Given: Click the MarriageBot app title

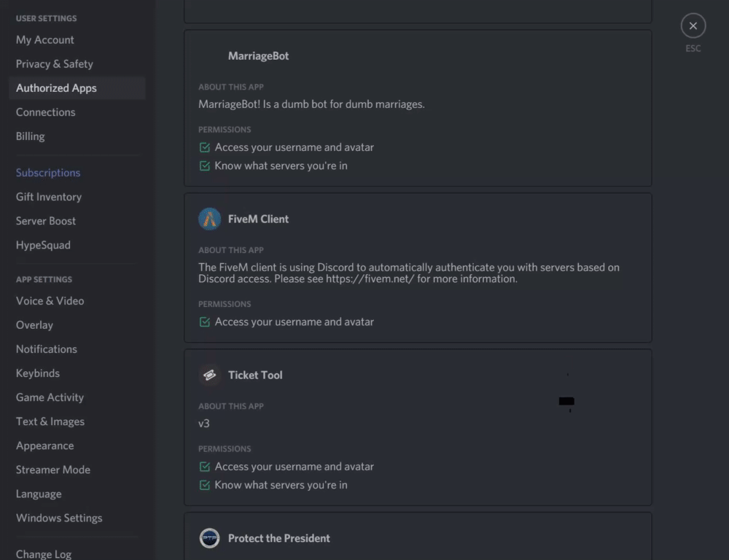Looking at the screenshot, I should pos(259,56).
